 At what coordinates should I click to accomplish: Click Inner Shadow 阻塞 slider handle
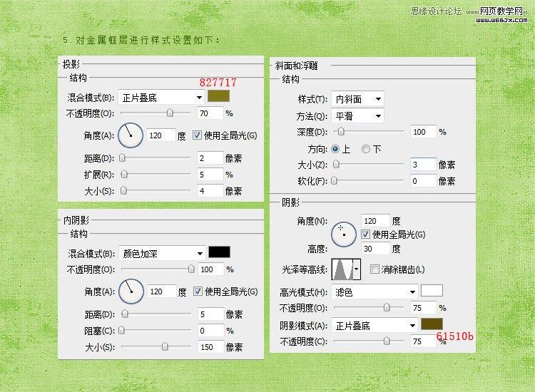coord(122,330)
